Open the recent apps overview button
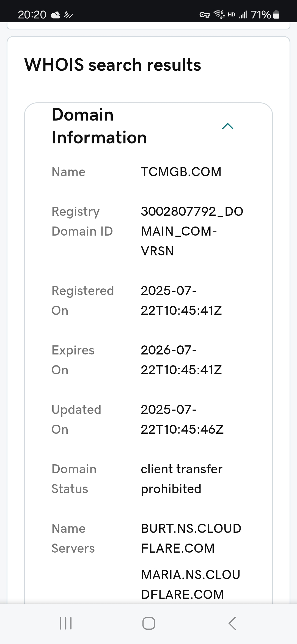 (x=66, y=623)
